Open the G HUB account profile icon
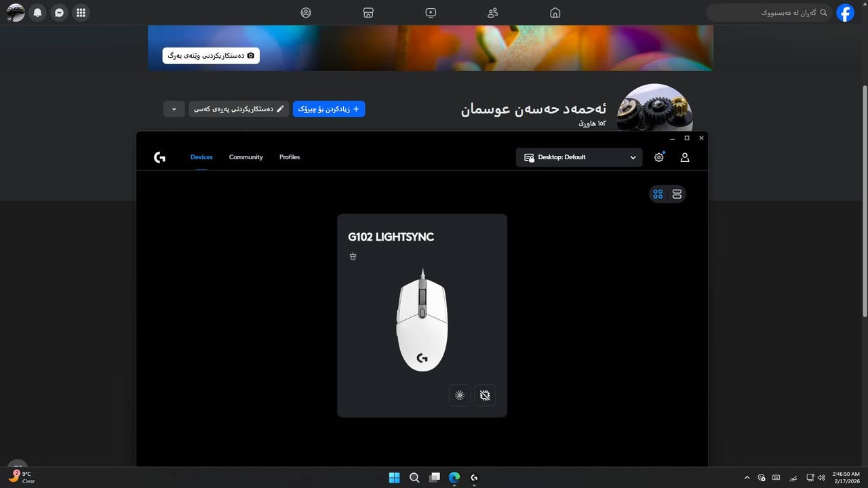Screen dimensions: 868x488 point(684,157)
